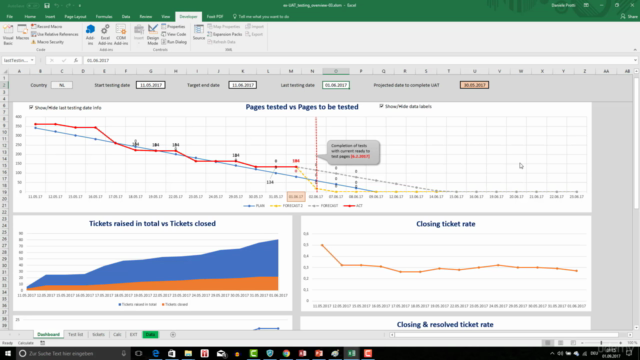640x360 pixels.
Task: Open the Calc sheet tab
Action: (x=117, y=335)
